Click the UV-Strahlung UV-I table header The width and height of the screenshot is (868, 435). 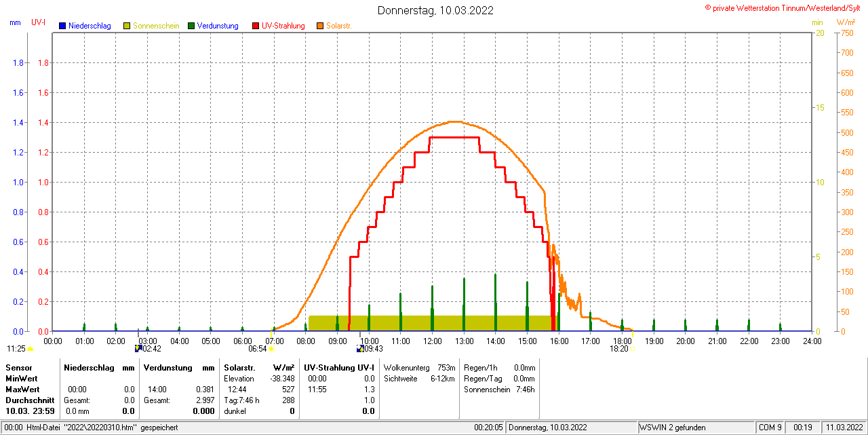pyautogui.click(x=339, y=367)
